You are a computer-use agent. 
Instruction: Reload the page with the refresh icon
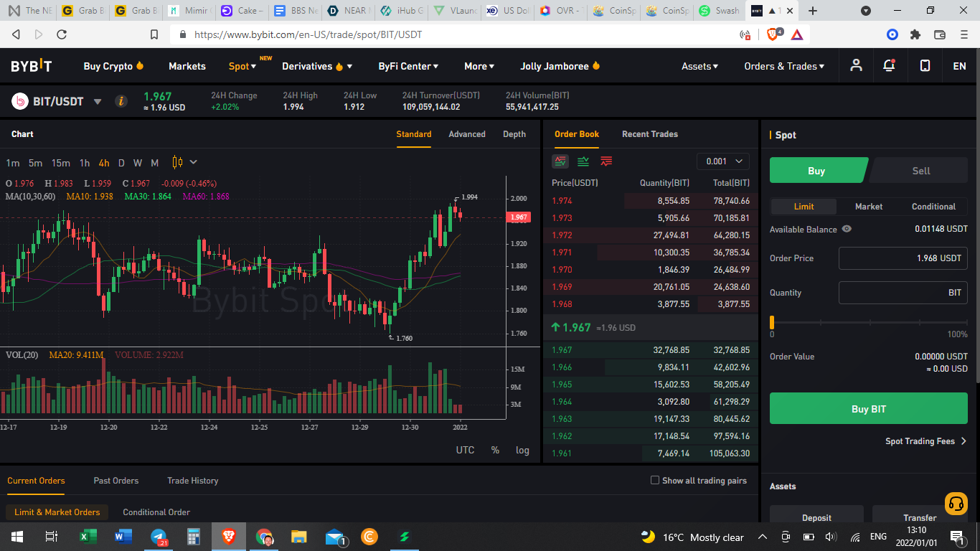tap(62, 34)
